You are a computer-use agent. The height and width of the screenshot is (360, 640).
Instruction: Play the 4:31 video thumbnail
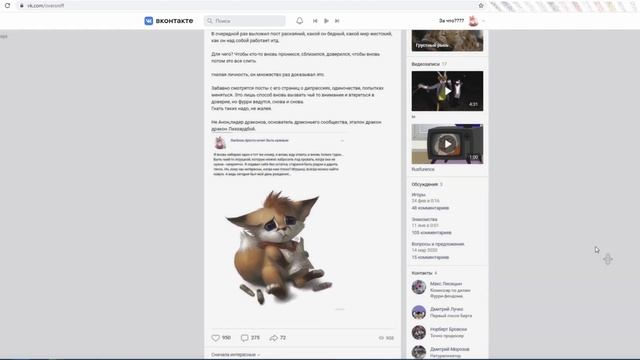pos(447,91)
